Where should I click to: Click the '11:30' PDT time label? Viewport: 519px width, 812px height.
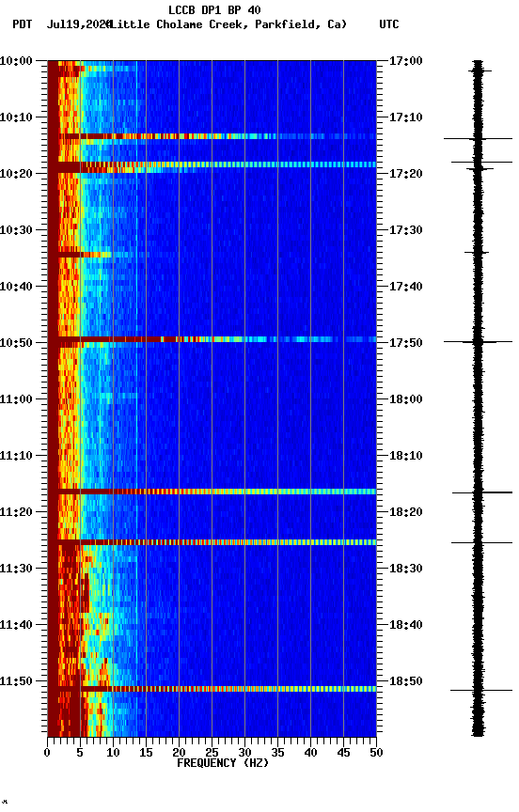pyautogui.click(x=16, y=570)
